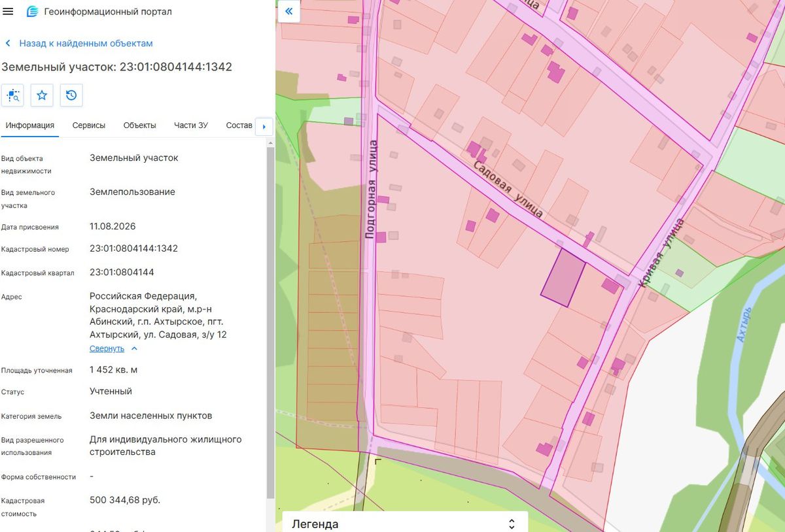Click the Садовая улица label on map
785x532 pixels.
pyautogui.click(x=508, y=189)
